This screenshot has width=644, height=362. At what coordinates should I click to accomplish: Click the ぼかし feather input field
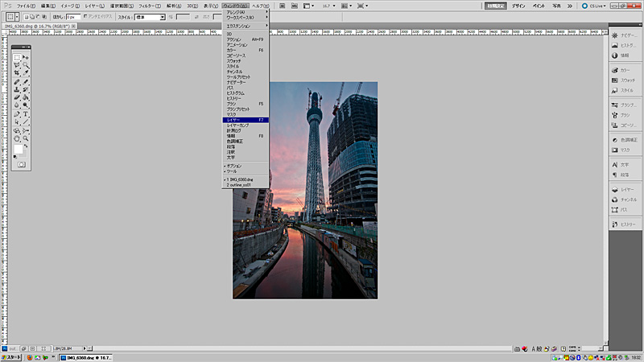(x=73, y=17)
